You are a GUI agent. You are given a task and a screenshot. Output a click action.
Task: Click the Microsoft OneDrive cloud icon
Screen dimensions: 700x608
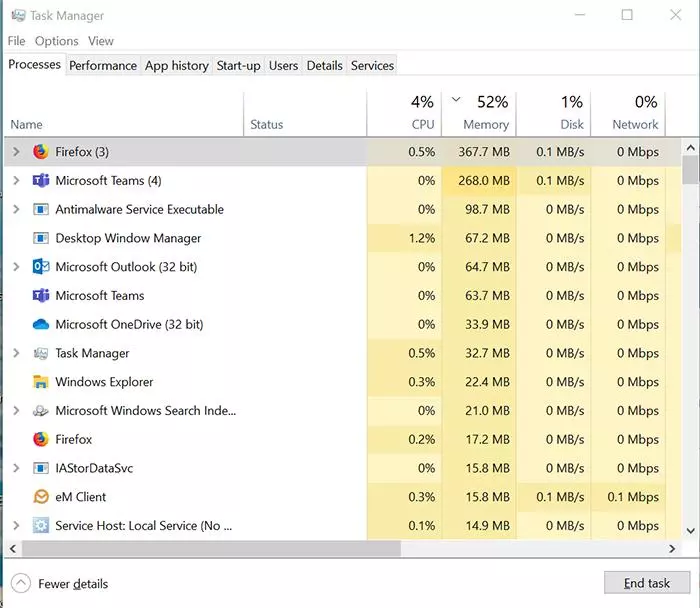click(41, 324)
